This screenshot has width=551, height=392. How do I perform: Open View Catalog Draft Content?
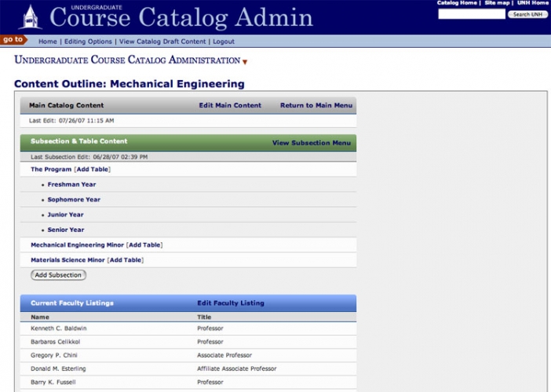pyautogui.click(x=162, y=42)
